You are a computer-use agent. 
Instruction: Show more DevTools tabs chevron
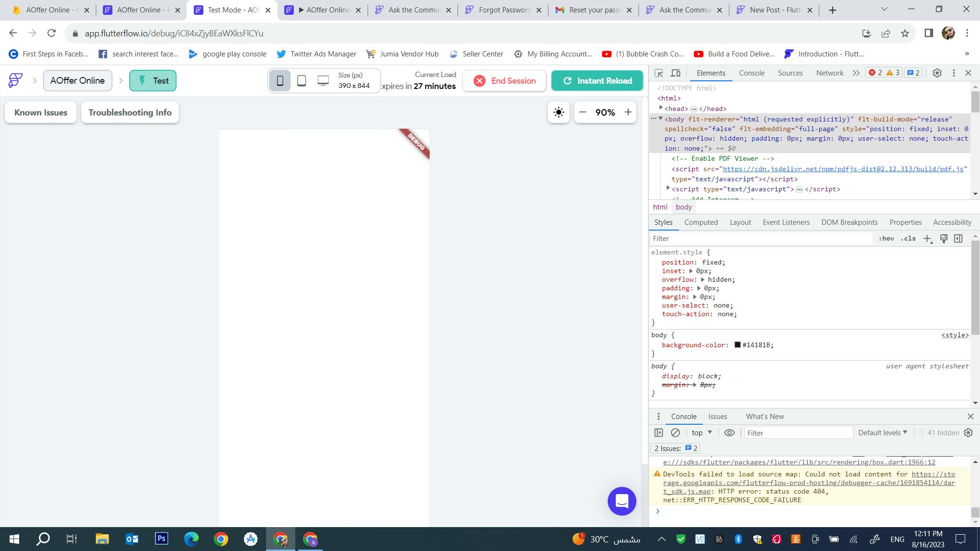click(856, 73)
